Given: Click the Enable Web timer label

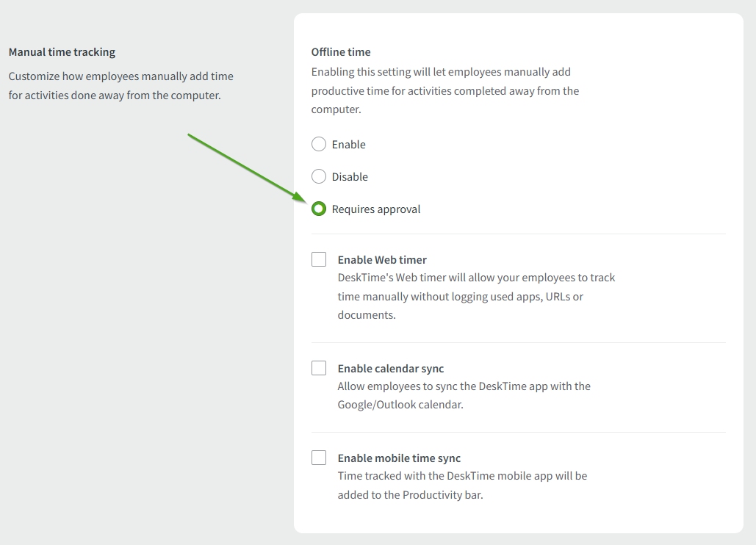Looking at the screenshot, I should tap(381, 259).
